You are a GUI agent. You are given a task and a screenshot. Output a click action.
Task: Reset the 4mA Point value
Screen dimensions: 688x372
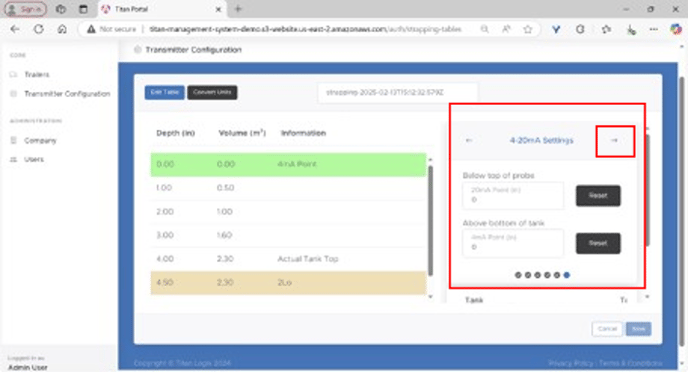tap(598, 243)
